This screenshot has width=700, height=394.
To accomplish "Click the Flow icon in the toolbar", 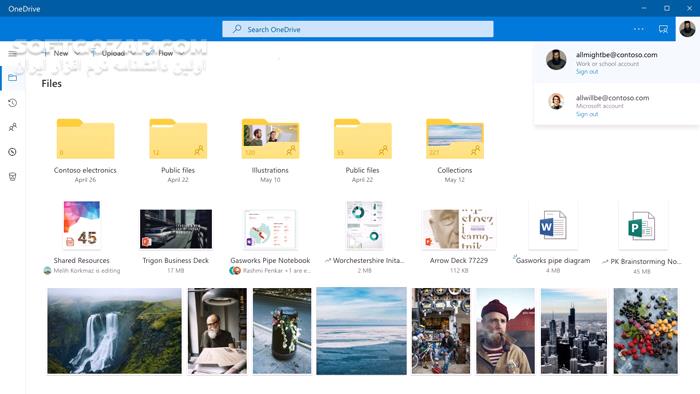I will point(150,53).
